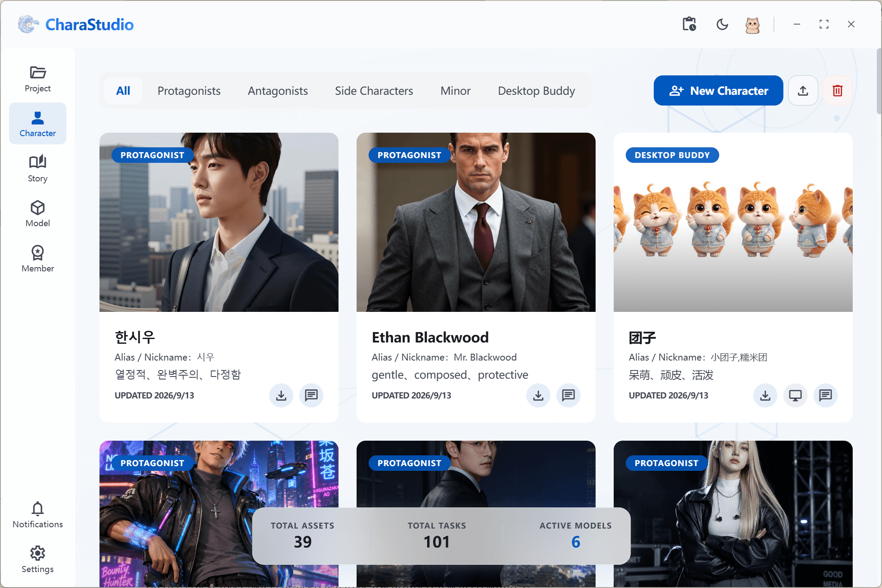
Task: Toggle fullscreen window mode
Action: point(824,24)
